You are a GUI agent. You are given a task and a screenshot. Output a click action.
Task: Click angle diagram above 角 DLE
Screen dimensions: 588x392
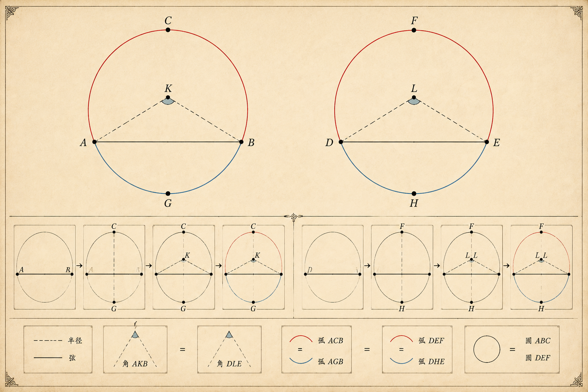pos(229,348)
